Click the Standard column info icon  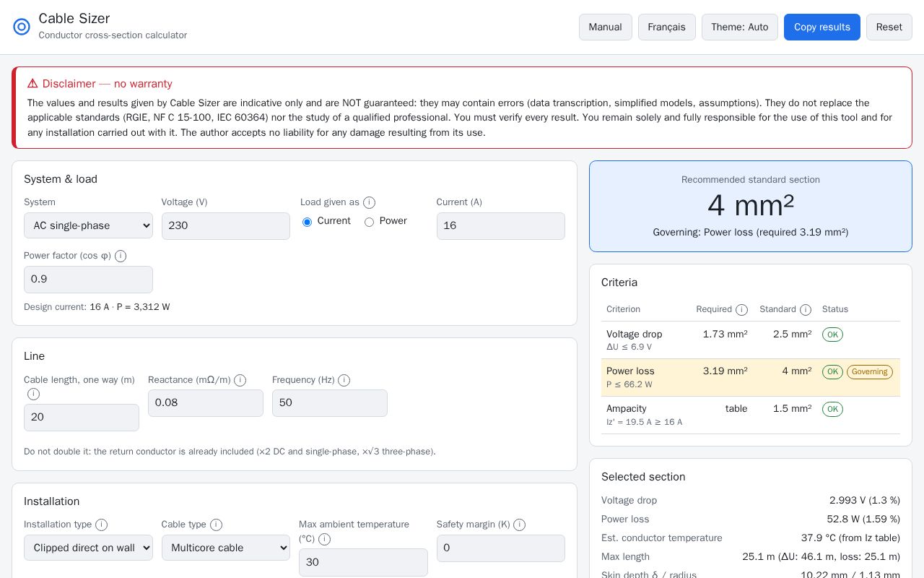pos(806,309)
